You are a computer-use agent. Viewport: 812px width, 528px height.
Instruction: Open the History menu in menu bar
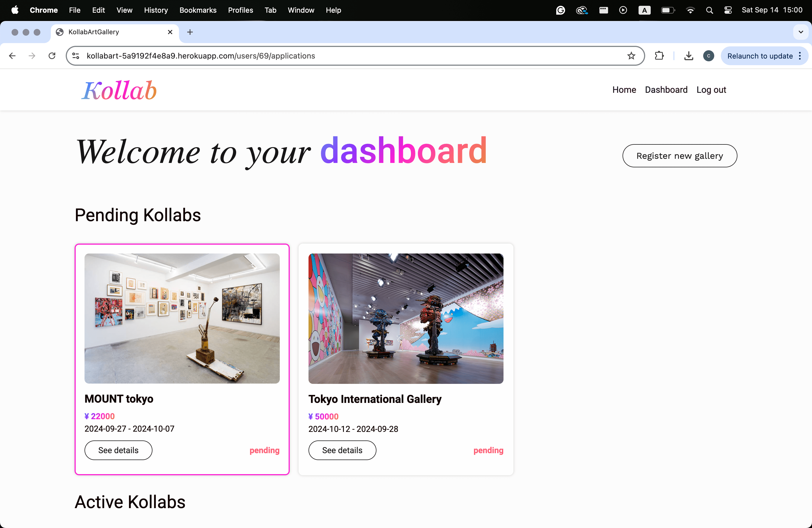pyautogui.click(x=155, y=10)
